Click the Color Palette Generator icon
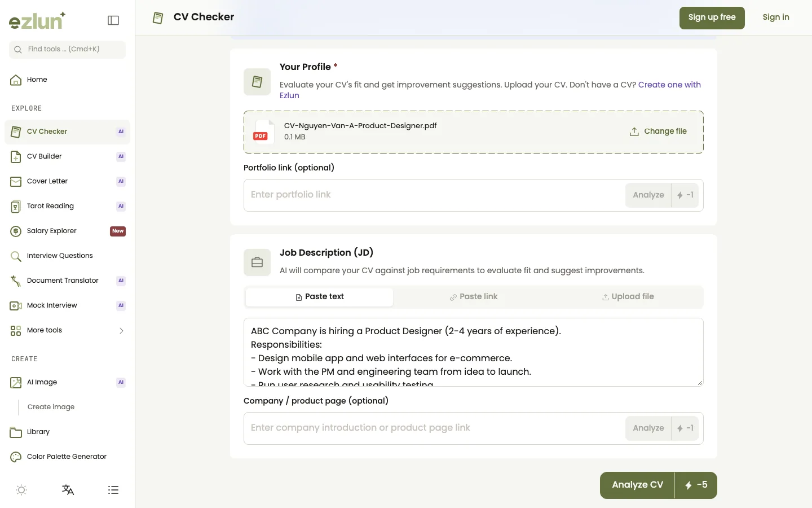 [16, 457]
